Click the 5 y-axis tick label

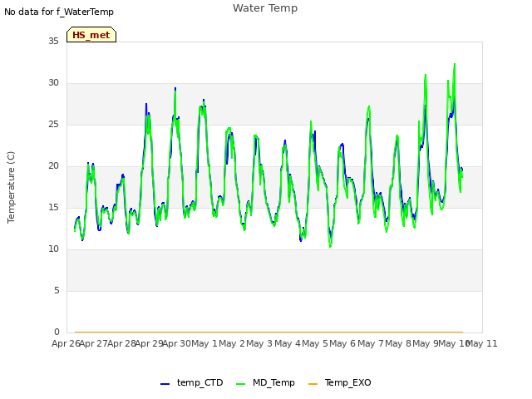[57, 291]
